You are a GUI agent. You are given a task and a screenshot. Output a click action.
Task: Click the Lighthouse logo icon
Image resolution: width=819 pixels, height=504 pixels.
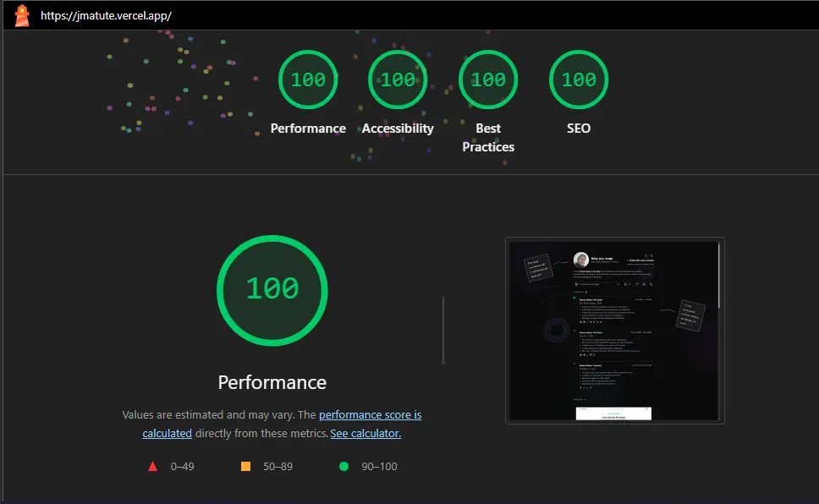point(21,14)
